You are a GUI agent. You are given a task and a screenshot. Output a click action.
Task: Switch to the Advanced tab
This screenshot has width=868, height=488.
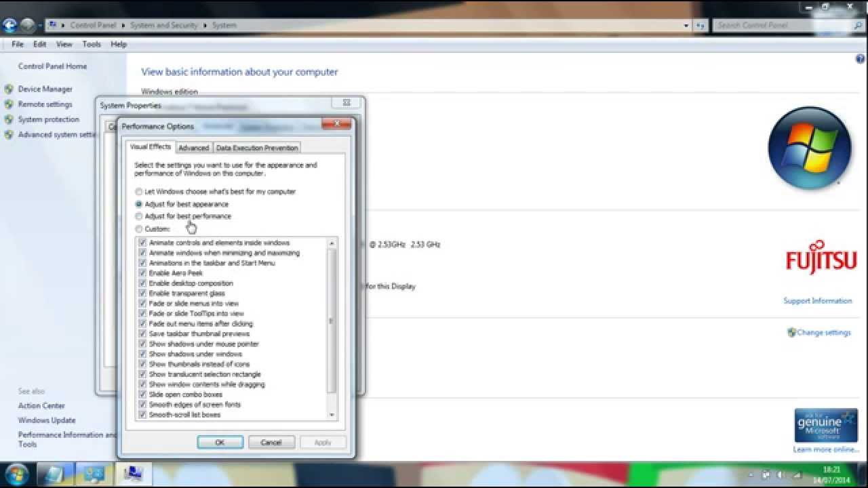[x=194, y=148]
